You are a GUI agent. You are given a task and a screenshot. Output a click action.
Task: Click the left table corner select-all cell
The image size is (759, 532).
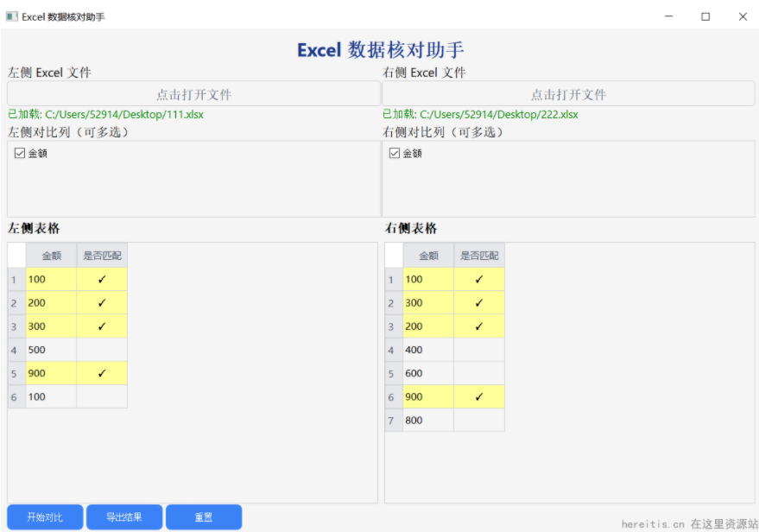pyautogui.click(x=16, y=256)
